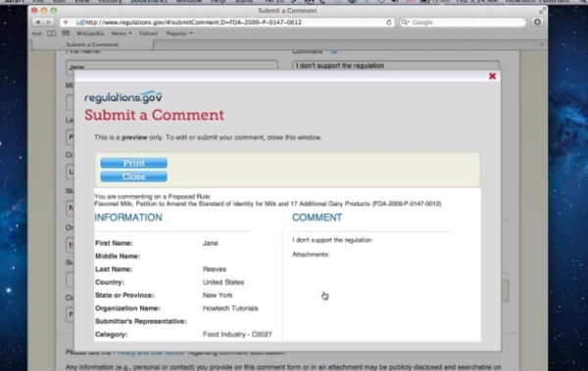Open Reading List via the glasses icon
Screen dimensions: 588x371
37,33
